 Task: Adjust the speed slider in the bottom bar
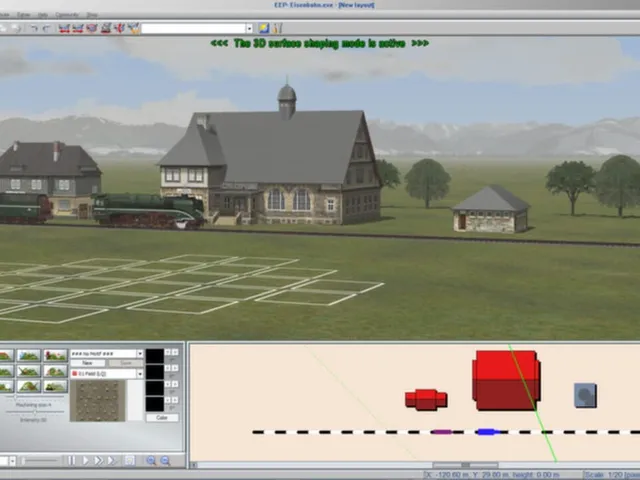40,461
